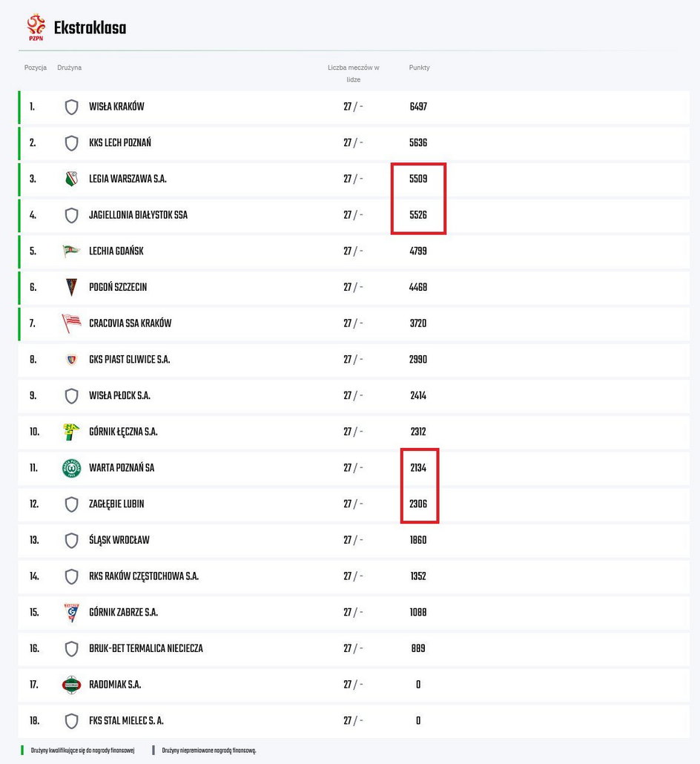Open the KKS Lech Poznań team name
This screenshot has height=764, width=700.
120,142
